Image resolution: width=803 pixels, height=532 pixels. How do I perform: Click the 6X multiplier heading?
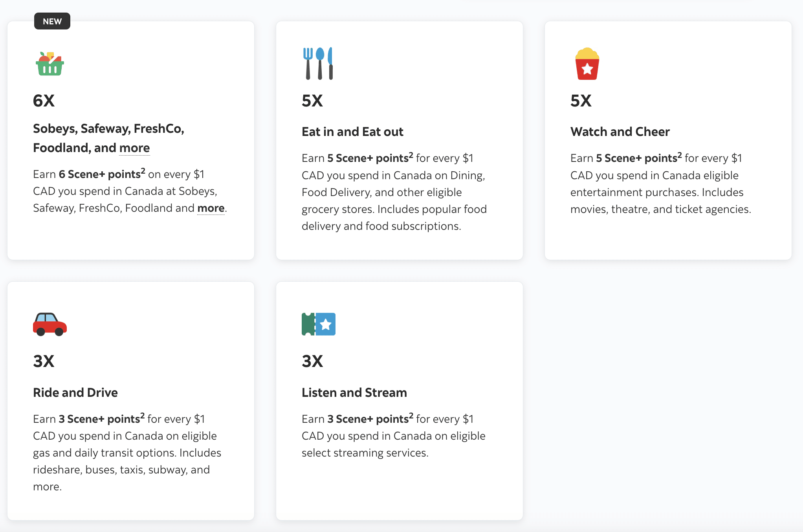tap(44, 101)
